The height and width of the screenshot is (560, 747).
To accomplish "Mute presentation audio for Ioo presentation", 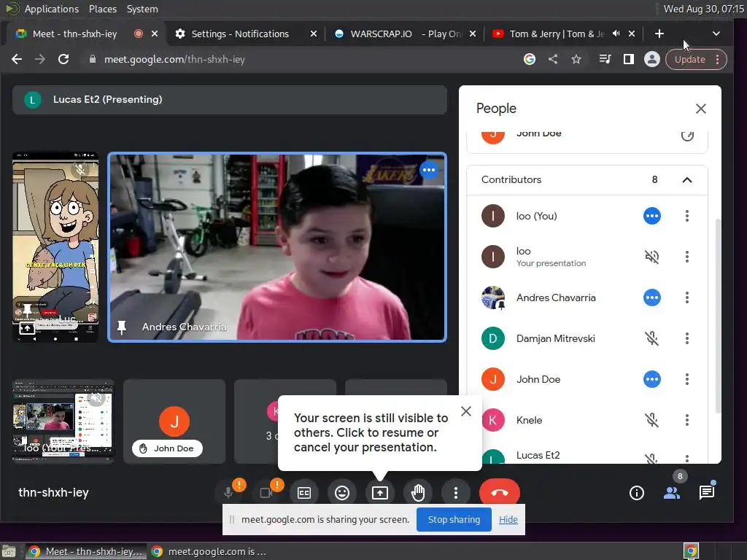I will pos(651,257).
